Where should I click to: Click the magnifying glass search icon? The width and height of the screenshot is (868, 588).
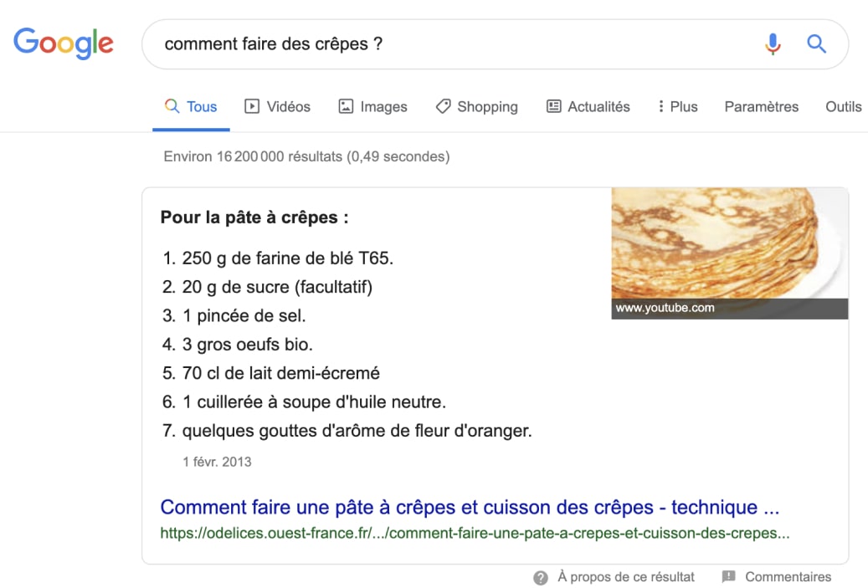point(816,44)
